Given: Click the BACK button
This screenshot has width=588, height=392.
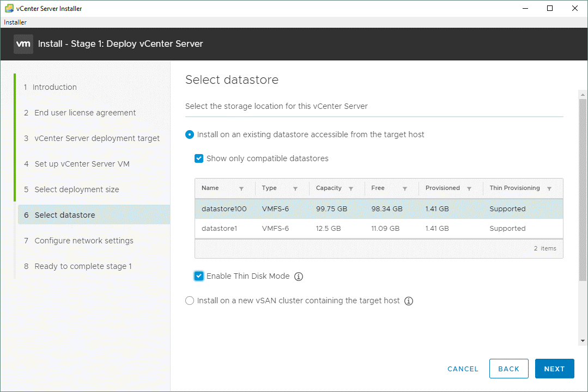Looking at the screenshot, I should point(508,369).
